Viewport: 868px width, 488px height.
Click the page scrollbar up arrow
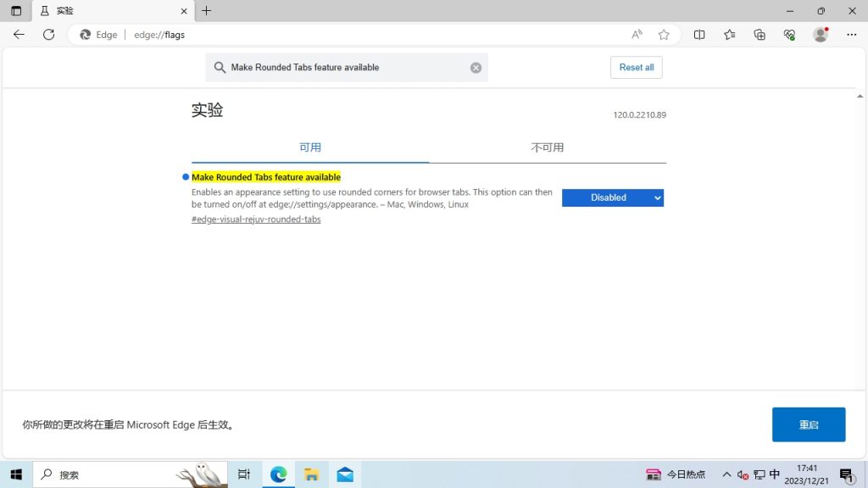pyautogui.click(x=860, y=97)
